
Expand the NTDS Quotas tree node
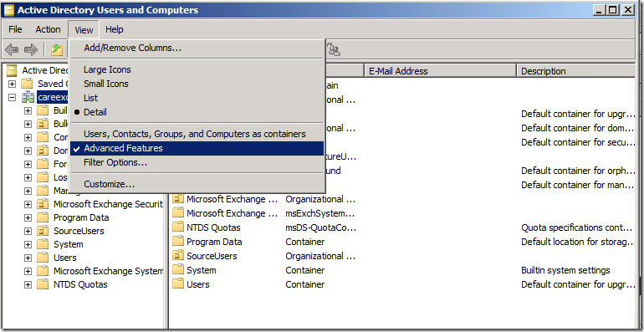coord(28,284)
